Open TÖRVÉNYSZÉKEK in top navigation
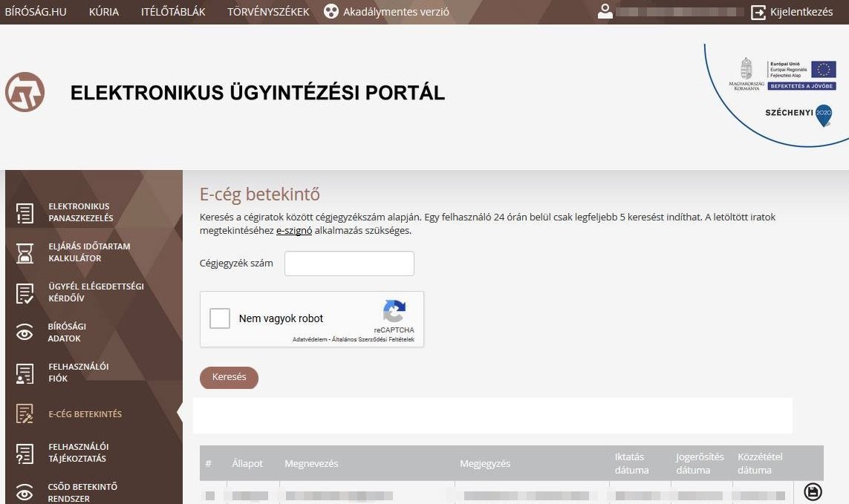The image size is (849, 504). [x=268, y=11]
